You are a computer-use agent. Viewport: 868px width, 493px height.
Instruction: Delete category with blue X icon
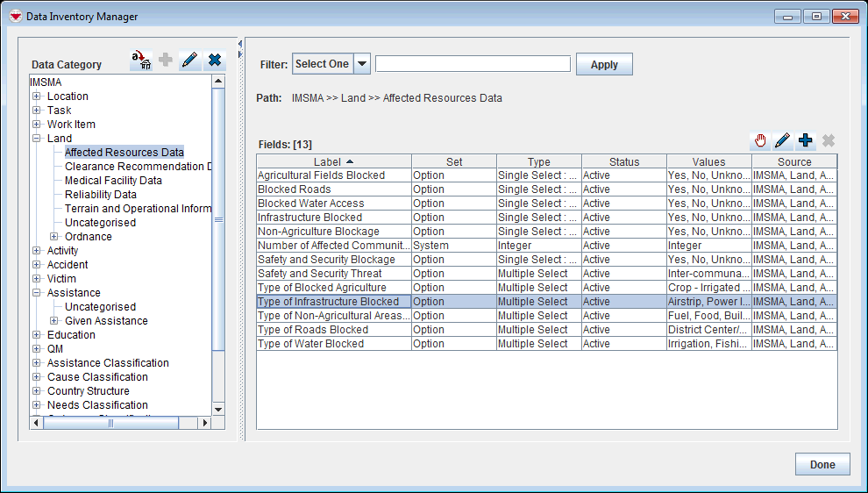click(214, 61)
